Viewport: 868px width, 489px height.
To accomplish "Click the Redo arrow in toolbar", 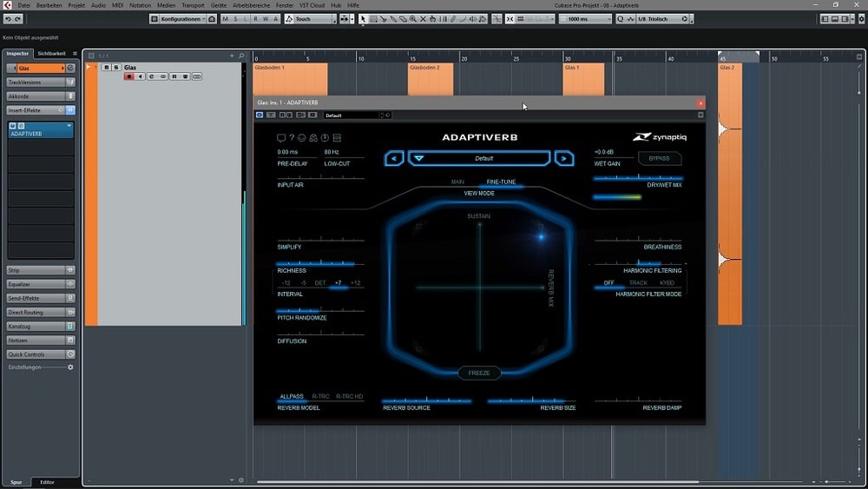I will tap(17, 19).
